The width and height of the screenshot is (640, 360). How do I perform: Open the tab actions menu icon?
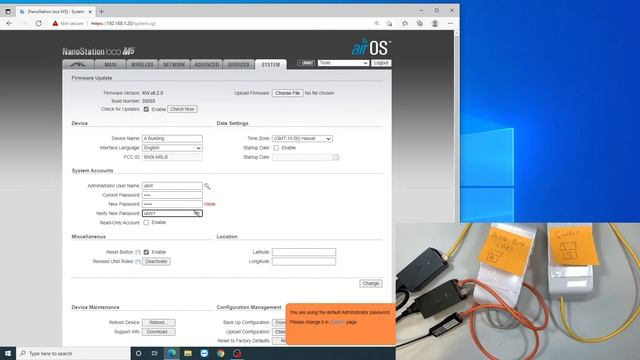(x=8, y=11)
